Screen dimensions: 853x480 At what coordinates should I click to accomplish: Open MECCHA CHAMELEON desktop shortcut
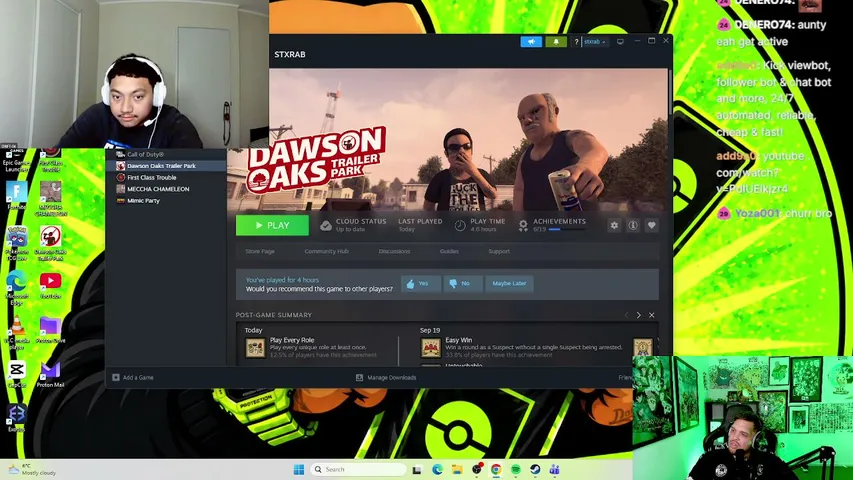pos(51,199)
